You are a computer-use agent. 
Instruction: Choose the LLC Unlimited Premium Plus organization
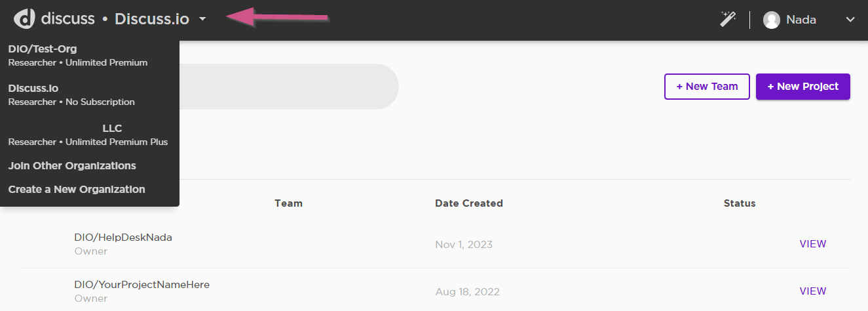pyautogui.click(x=90, y=135)
